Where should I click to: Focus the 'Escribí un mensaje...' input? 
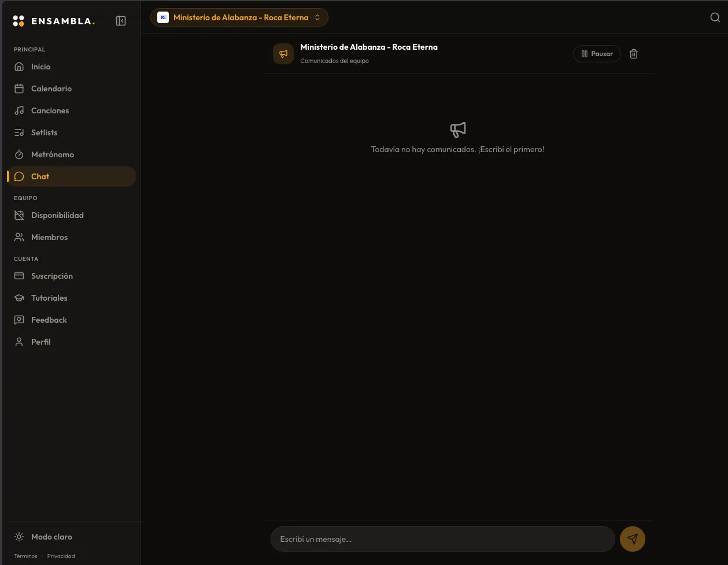click(x=442, y=539)
